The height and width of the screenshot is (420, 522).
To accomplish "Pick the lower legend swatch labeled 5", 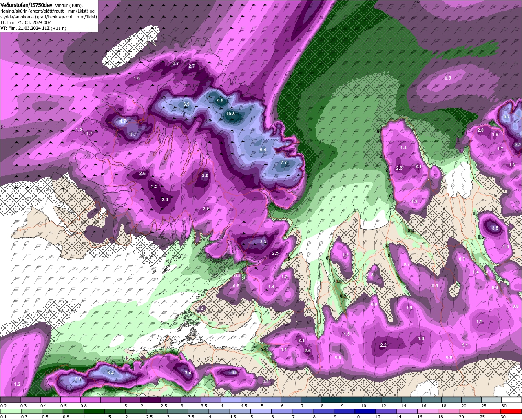I will coord(261,411).
